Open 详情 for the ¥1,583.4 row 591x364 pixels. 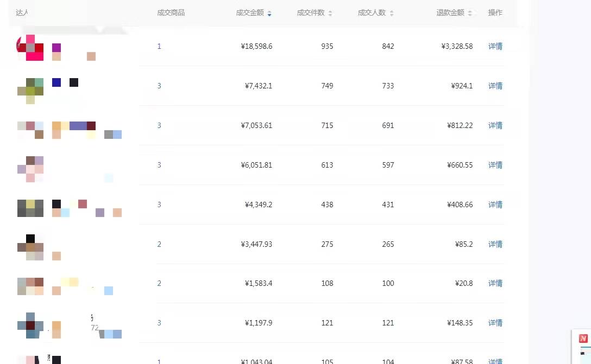click(495, 283)
